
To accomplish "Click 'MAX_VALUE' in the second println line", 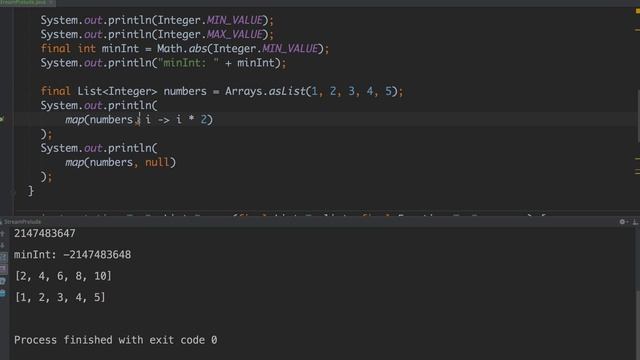I will pyautogui.click(x=236, y=34).
